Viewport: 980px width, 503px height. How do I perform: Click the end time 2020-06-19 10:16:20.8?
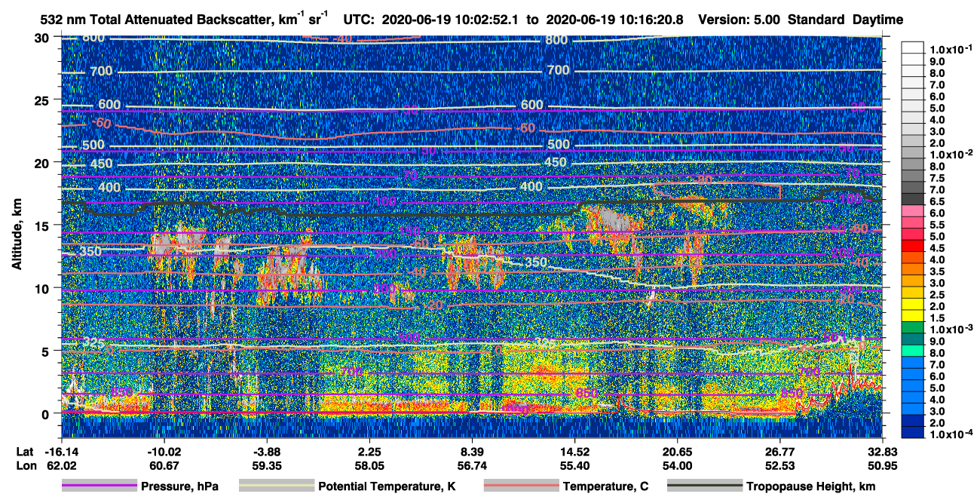coord(614,20)
